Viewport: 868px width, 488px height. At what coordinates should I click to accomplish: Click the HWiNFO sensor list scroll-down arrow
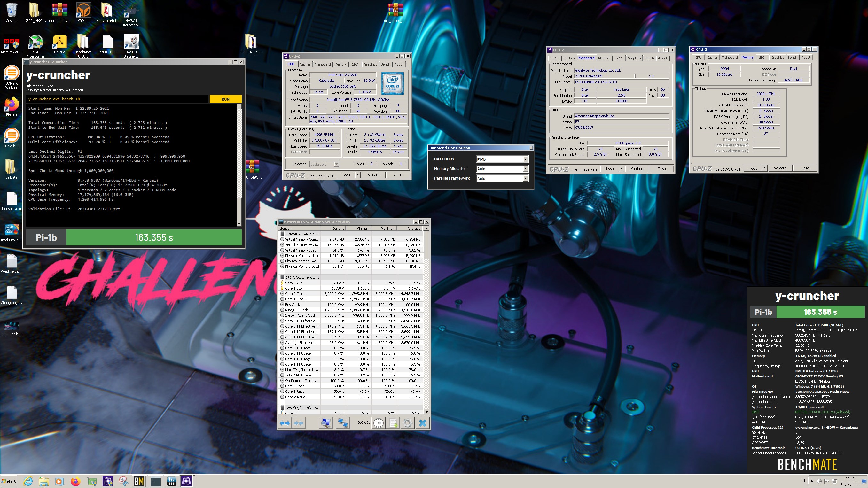click(x=426, y=412)
